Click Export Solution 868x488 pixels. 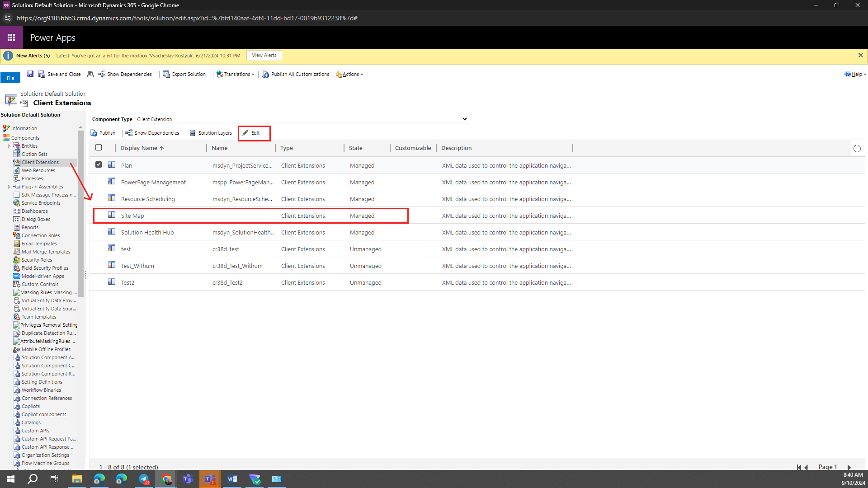(x=184, y=74)
